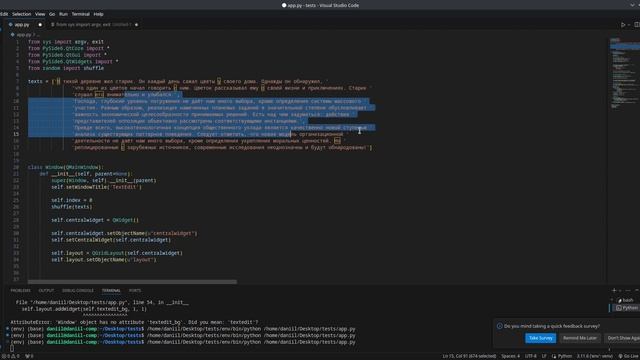Screen dimensions: 640x360
Task: Click the AttributeError message in terminal
Action: click(134, 322)
